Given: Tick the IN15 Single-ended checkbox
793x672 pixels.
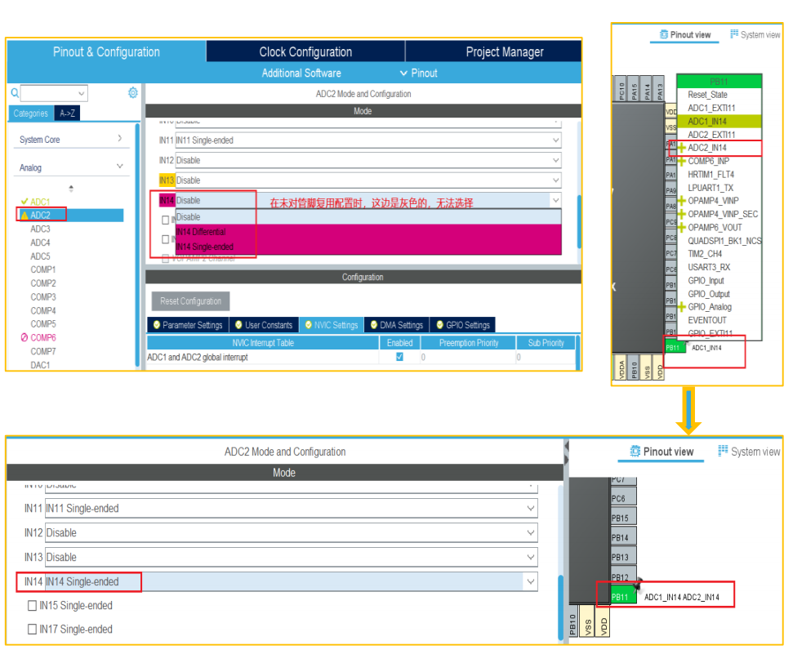Looking at the screenshot, I should pyautogui.click(x=33, y=606).
